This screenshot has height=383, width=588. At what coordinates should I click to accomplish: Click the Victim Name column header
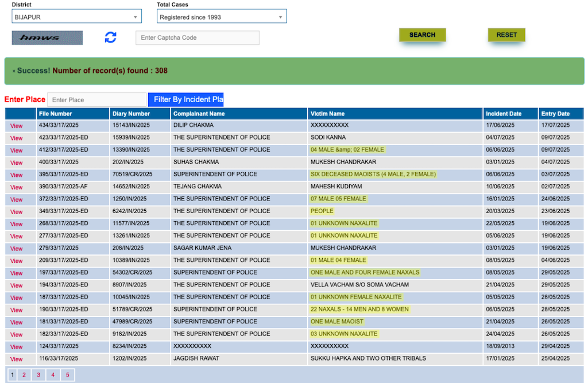click(327, 114)
